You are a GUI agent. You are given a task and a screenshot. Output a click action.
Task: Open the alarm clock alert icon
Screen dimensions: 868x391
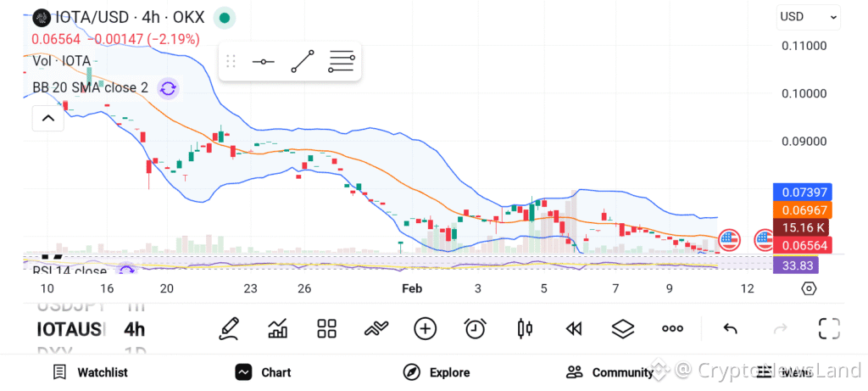coord(475,328)
